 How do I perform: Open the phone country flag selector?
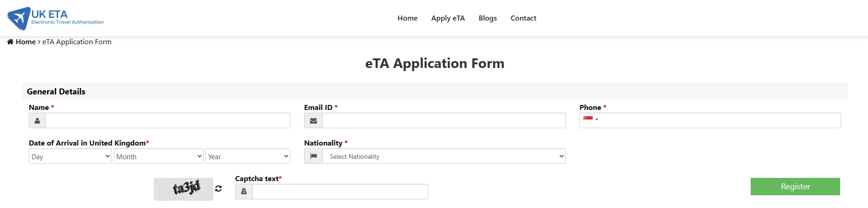(590, 120)
